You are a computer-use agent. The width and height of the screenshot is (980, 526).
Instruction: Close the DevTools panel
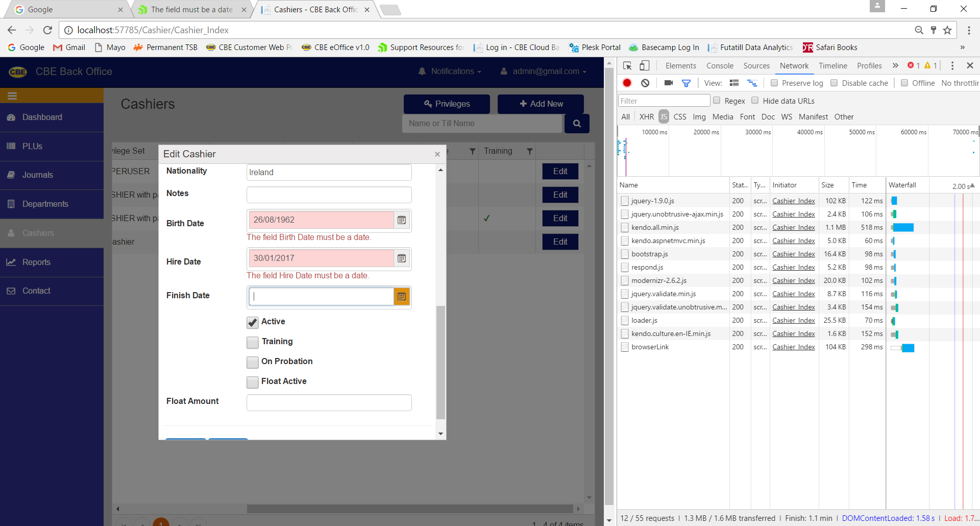point(970,65)
